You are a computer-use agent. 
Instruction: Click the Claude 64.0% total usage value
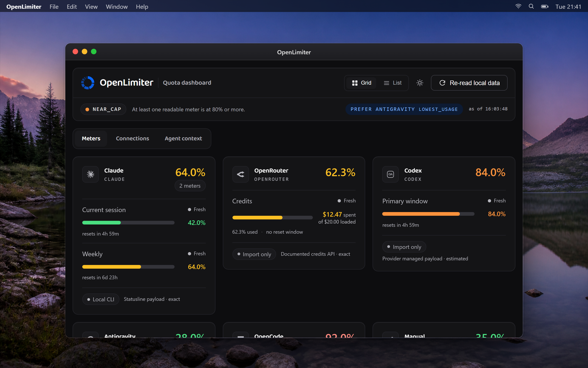tap(190, 172)
